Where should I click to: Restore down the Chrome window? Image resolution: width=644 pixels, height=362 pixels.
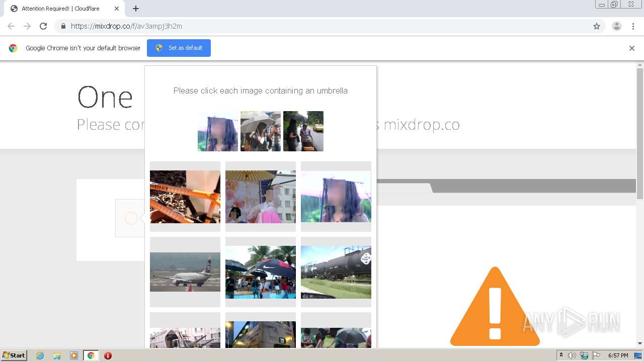tap(614, 5)
